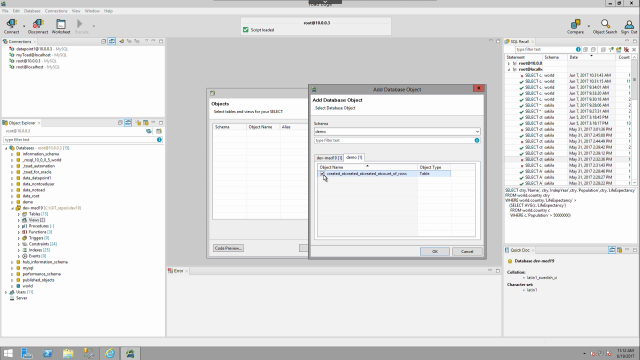
Task: Expand the demo database node
Action: pyautogui.click(x=12, y=202)
